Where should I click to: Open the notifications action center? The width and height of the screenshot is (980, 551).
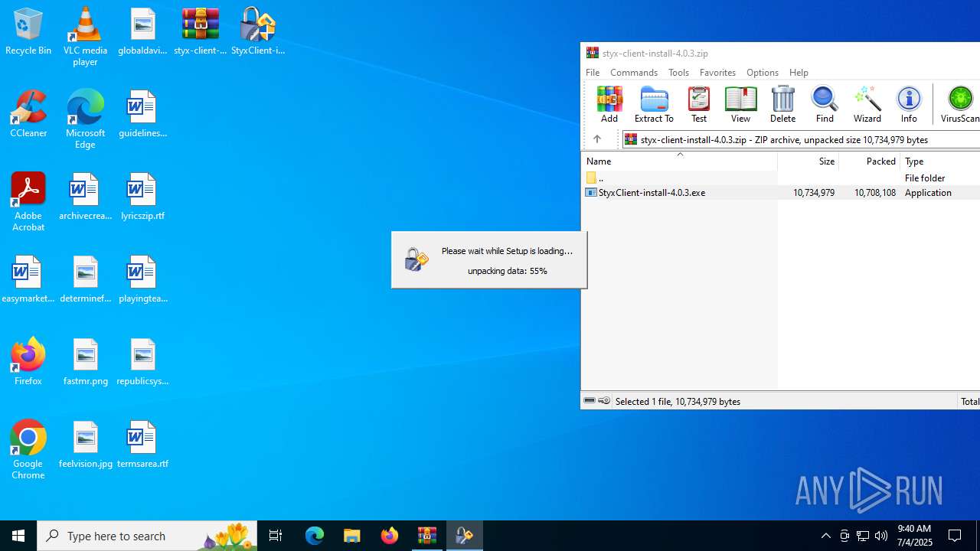click(955, 536)
